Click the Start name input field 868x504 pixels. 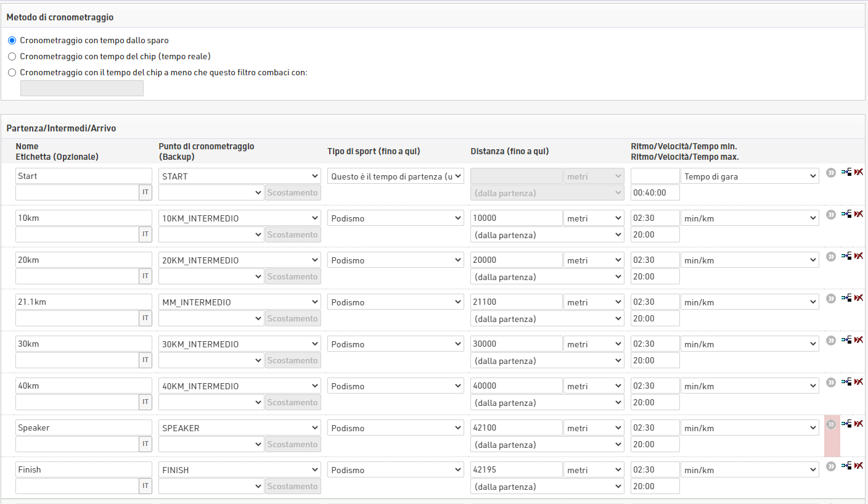click(84, 176)
